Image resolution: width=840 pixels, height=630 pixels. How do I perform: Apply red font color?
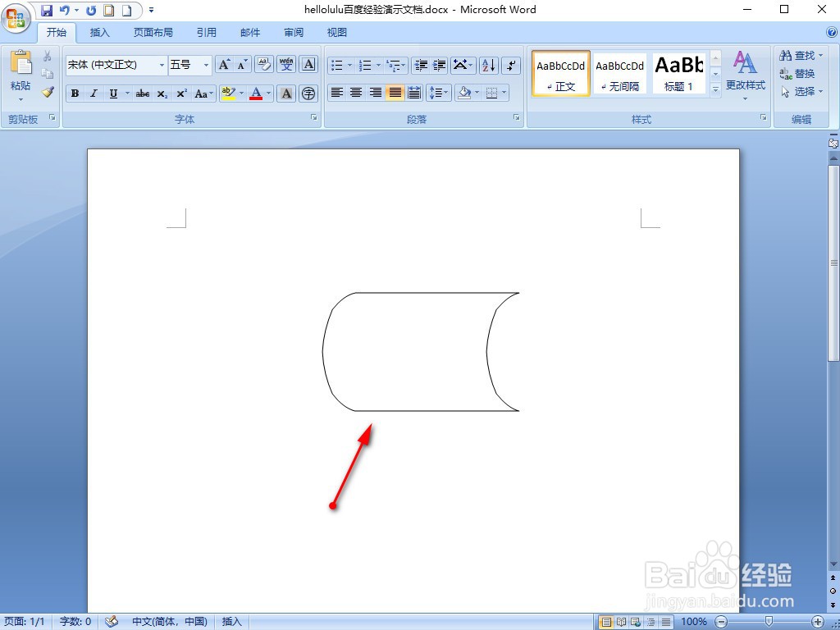pos(256,94)
